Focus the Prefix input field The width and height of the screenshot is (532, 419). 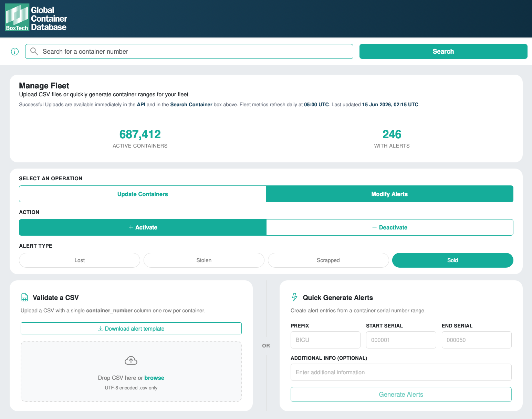point(325,340)
